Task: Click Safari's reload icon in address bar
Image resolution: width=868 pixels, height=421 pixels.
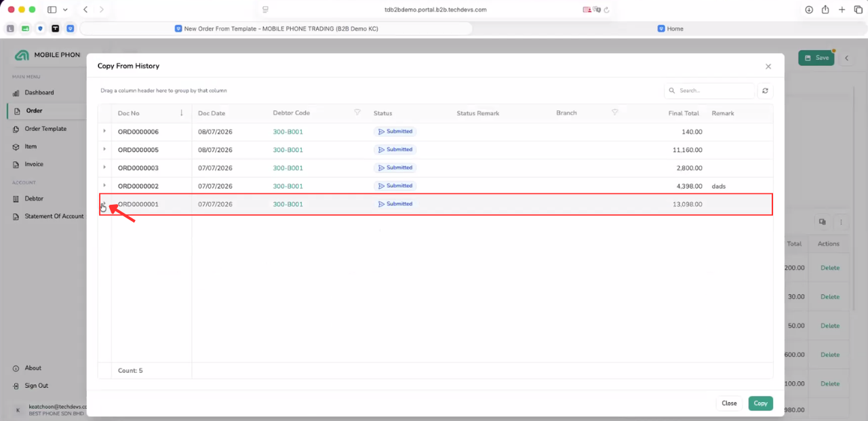Action: click(x=606, y=9)
